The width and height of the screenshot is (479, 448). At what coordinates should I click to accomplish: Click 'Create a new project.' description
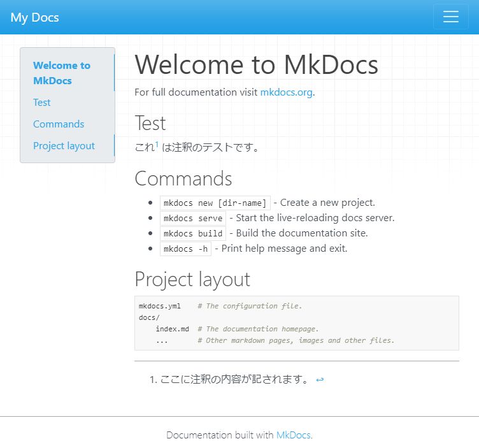[x=327, y=203]
